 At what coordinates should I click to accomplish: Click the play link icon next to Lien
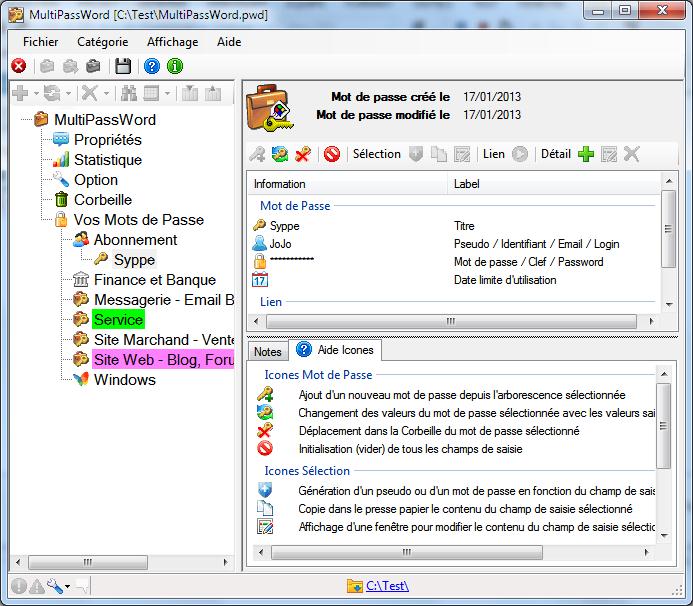click(x=520, y=154)
